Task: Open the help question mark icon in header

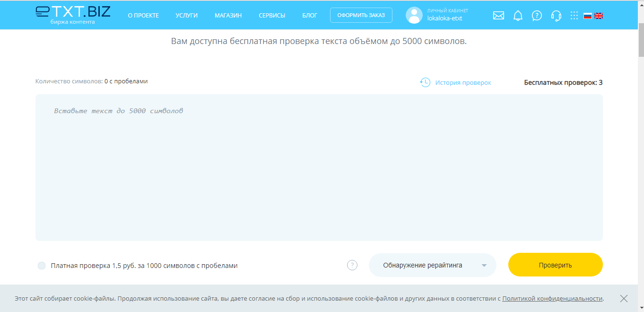Action: [537, 16]
